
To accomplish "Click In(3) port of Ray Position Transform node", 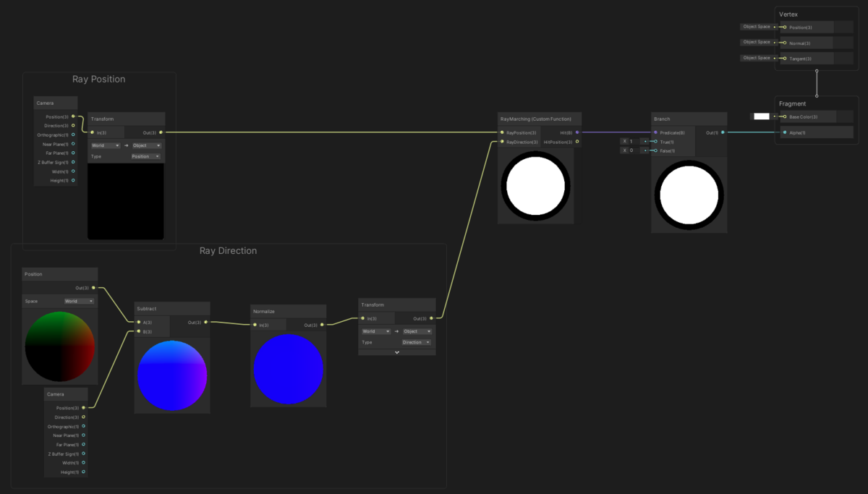I will (92, 132).
